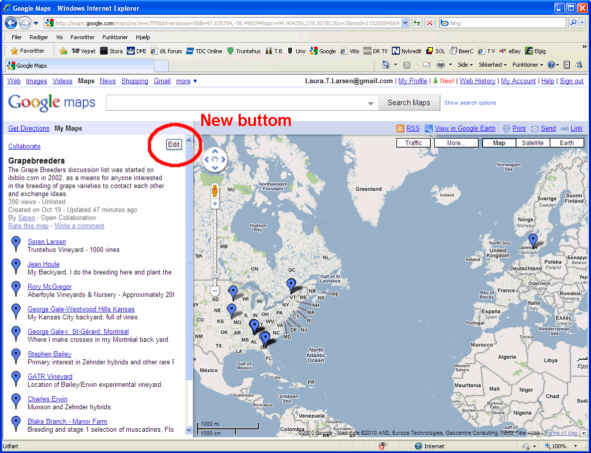This screenshot has height=453, width=591.
Task: Open the More... map layers dropdown
Action: coord(456,143)
